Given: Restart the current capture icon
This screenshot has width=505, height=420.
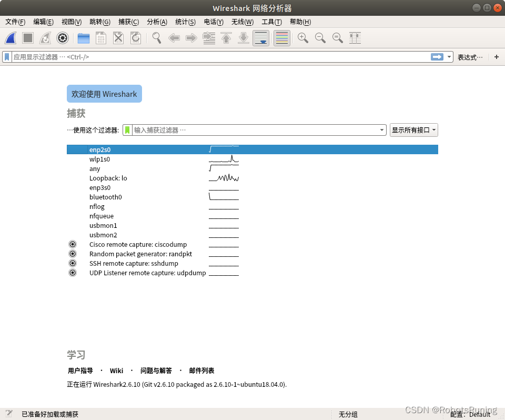Looking at the screenshot, I should tap(45, 38).
